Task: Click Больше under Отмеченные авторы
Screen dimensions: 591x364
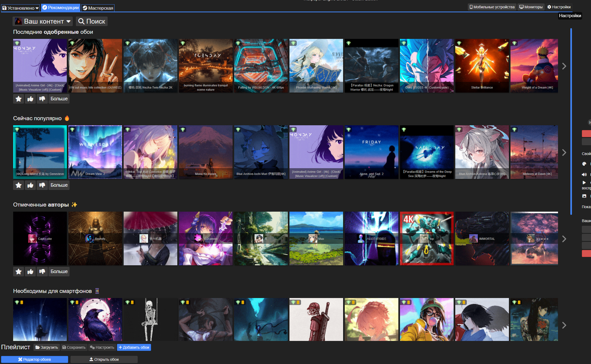Action: point(59,272)
